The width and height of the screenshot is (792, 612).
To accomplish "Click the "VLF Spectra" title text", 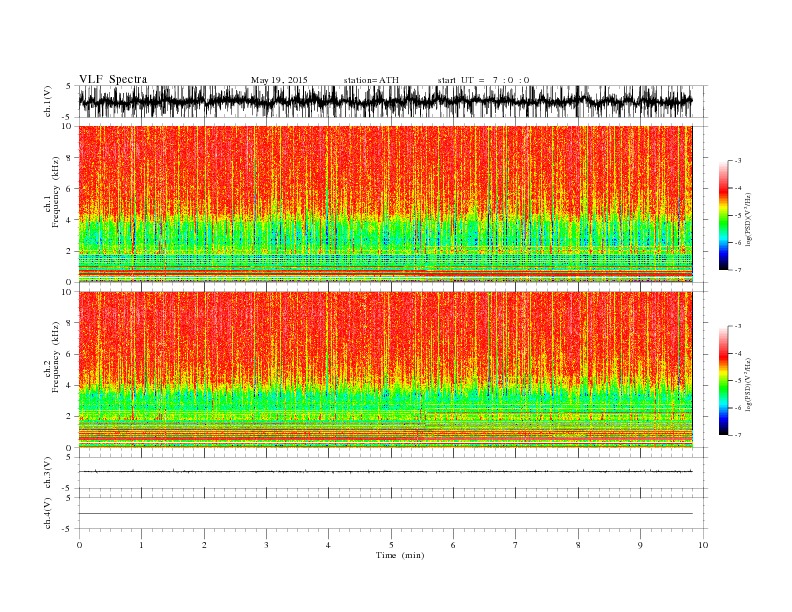I will coord(113,79).
